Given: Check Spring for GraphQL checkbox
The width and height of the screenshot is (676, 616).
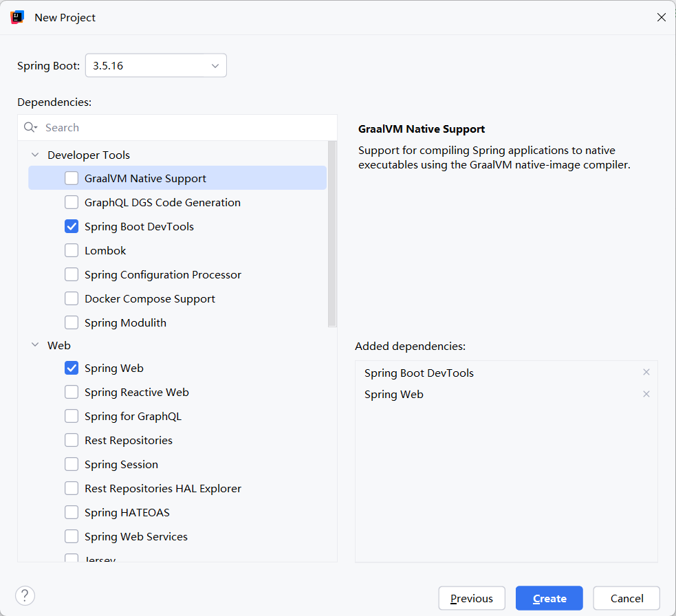Looking at the screenshot, I should pyautogui.click(x=72, y=417).
